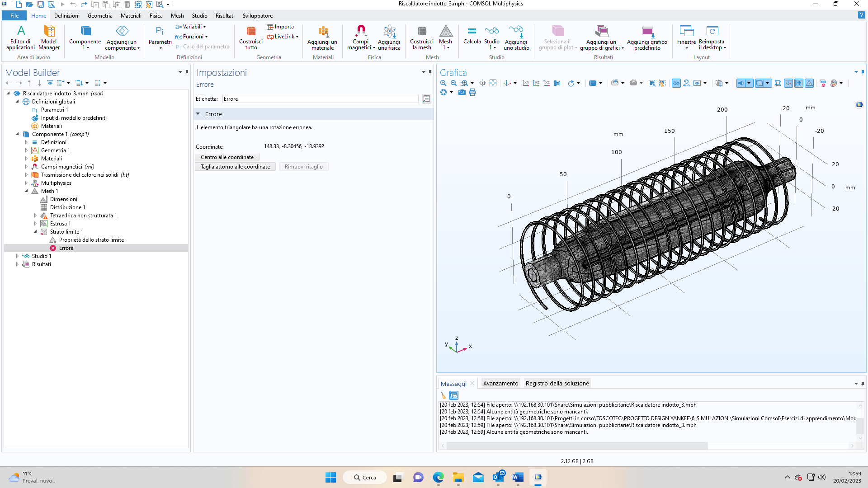Viewport: 868px width, 488px height.
Task: Collapse the Mesh 1 tree node
Action: [26, 191]
